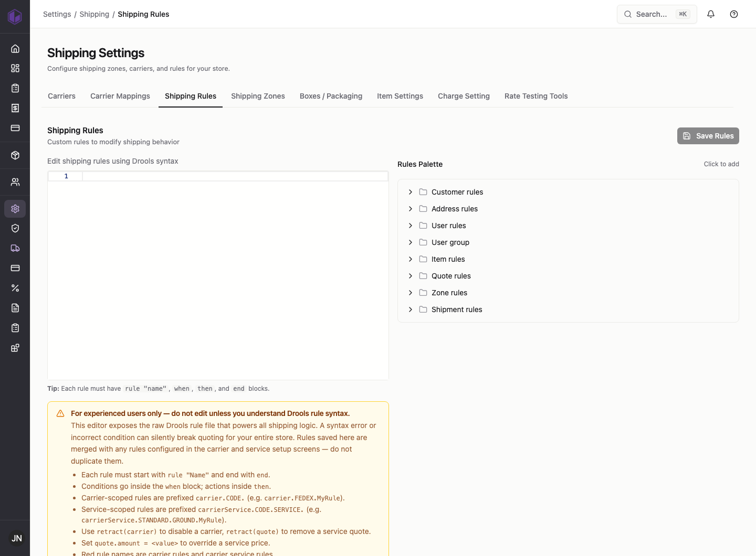
Task: Open the Home icon in the sidebar
Action: (x=15, y=48)
